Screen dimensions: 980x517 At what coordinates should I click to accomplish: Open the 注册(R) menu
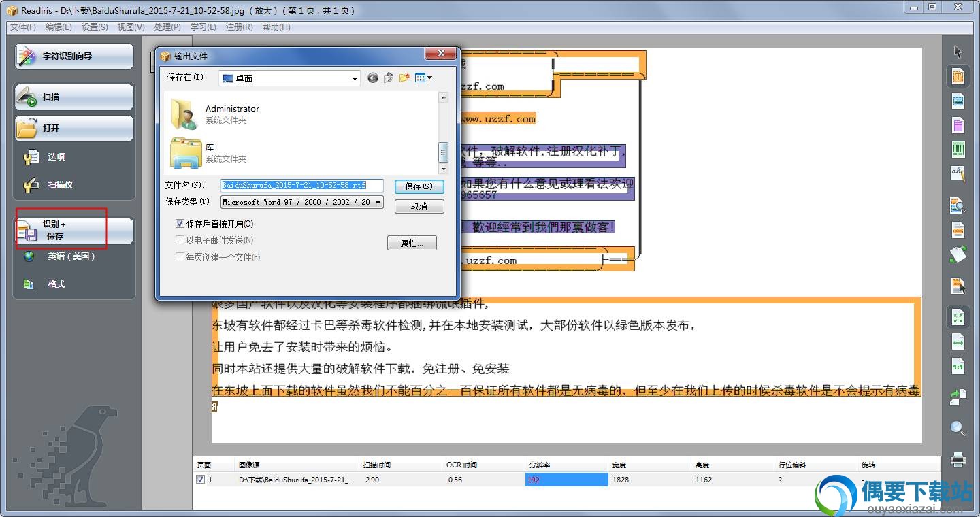click(x=239, y=27)
